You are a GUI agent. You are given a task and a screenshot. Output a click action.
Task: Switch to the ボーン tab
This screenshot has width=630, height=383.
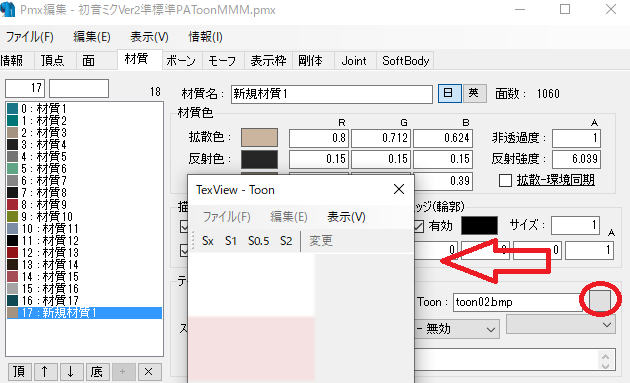click(x=181, y=61)
